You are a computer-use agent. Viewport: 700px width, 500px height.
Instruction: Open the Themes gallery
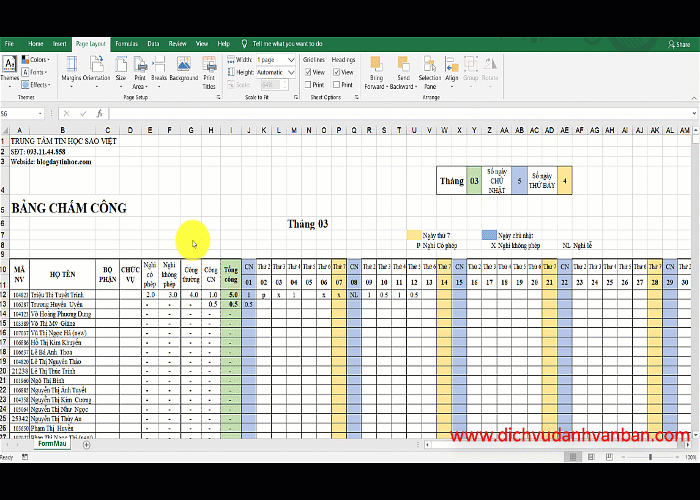[x=9, y=71]
